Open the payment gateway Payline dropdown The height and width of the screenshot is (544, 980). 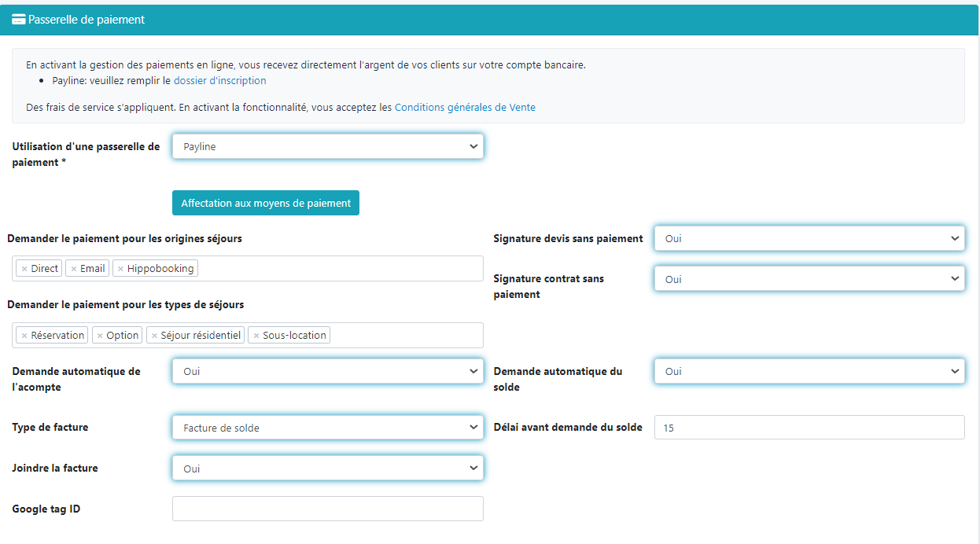click(327, 147)
